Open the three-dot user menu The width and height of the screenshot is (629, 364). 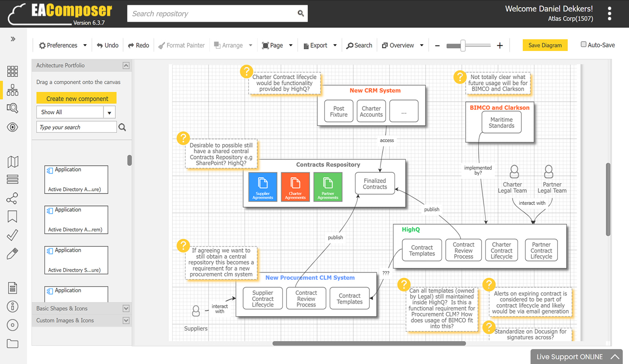[610, 14]
